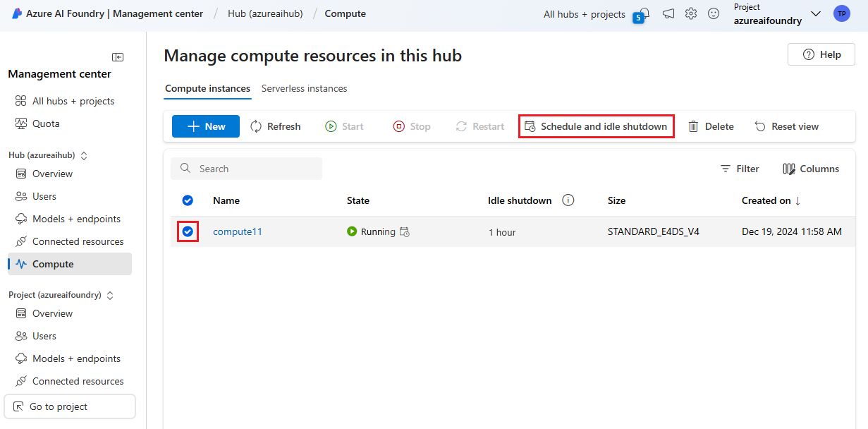Expand the Project azureaifoundry dropdown at top right
Screen dimensions: 868x429
[816, 13]
